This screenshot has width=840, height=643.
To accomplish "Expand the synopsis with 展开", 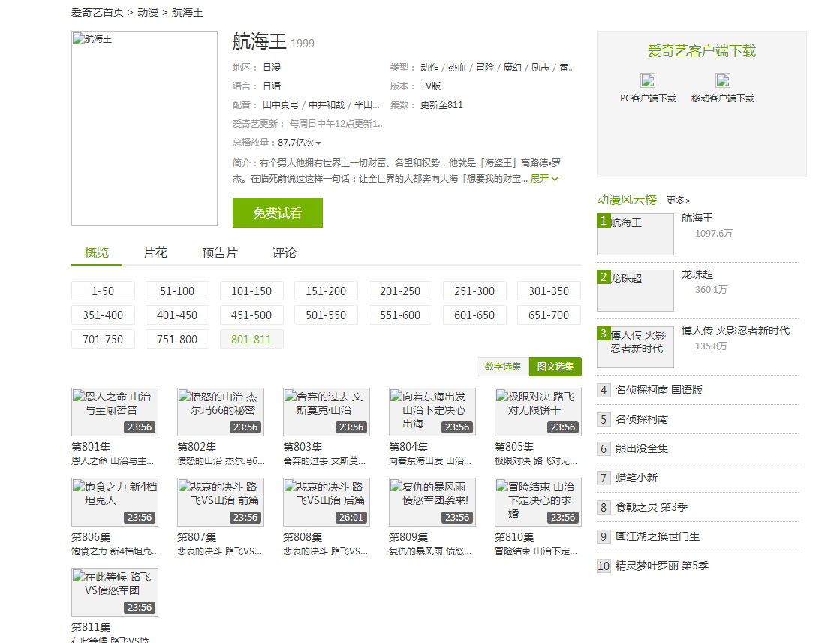I will 544,179.
